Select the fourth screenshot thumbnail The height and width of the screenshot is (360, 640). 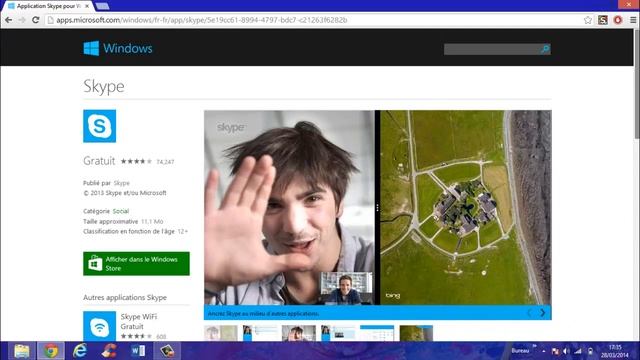pos(338,333)
